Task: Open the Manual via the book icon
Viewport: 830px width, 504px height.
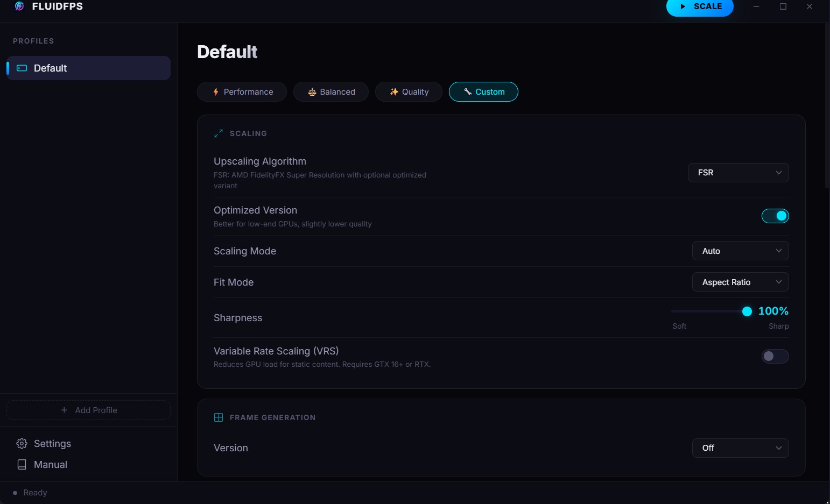Action: tap(22, 464)
